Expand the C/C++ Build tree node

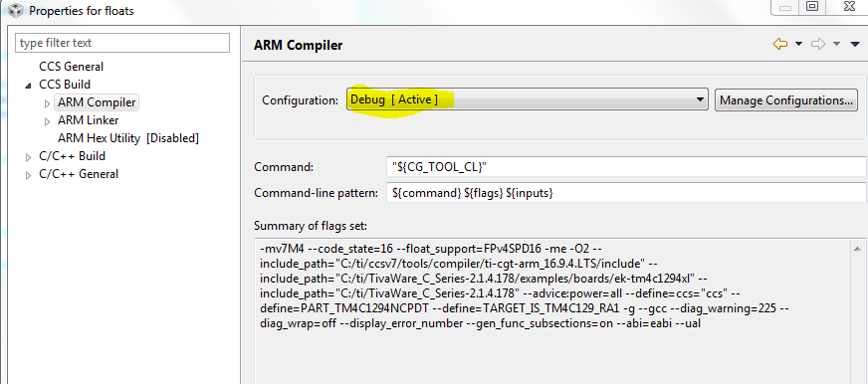coord(29,157)
